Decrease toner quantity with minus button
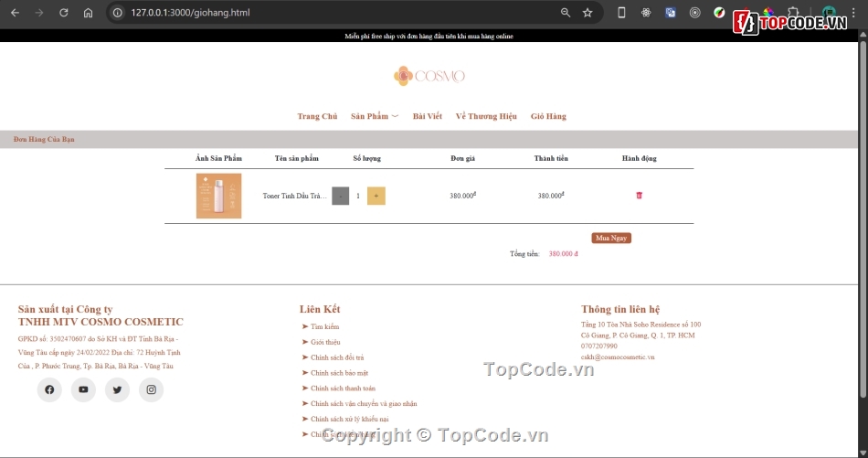868x458 pixels. click(340, 196)
